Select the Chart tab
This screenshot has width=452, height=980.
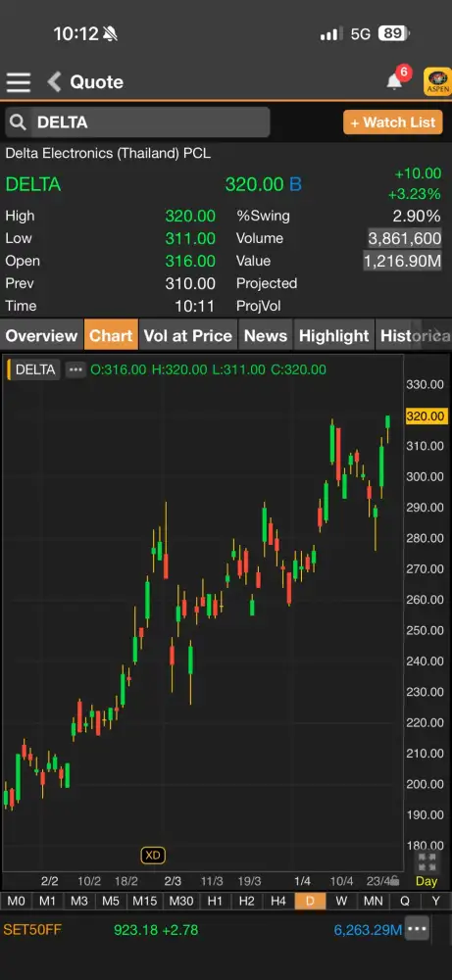coord(111,335)
